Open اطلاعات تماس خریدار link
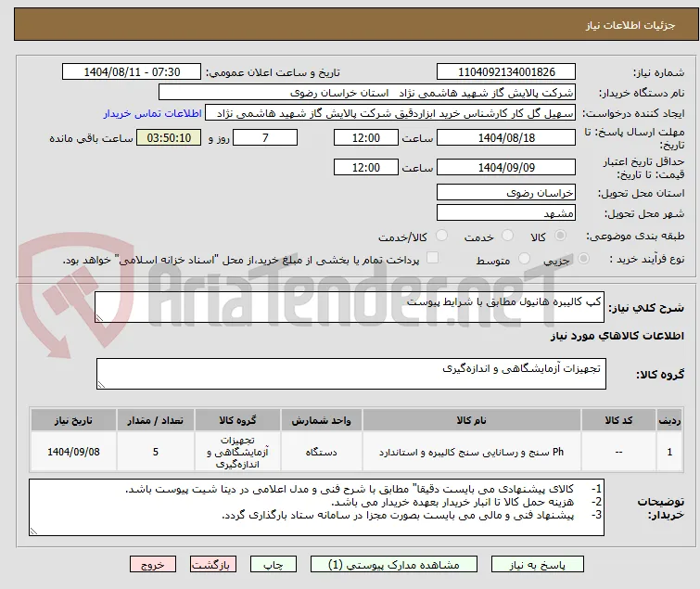The image size is (700, 589). [153, 113]
